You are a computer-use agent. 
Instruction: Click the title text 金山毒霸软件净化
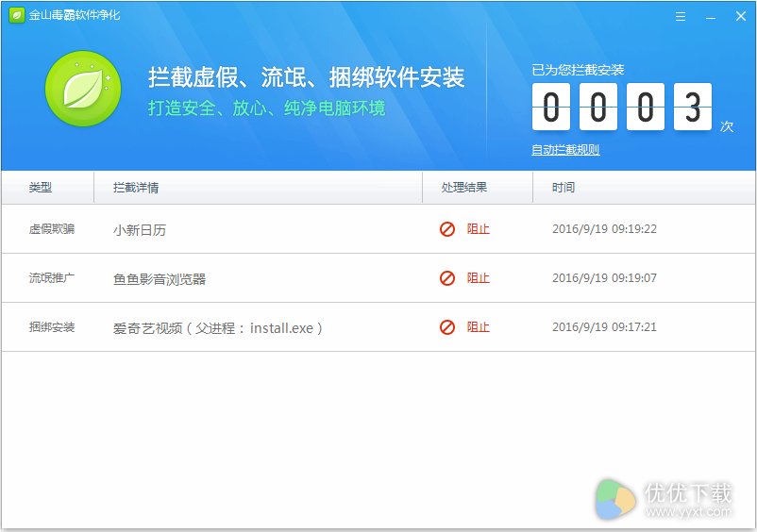coord(74,15)
